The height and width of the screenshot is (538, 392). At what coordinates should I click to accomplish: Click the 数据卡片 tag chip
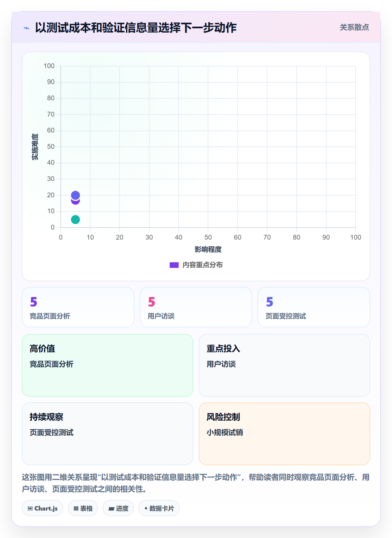click(x=159, y=508)
